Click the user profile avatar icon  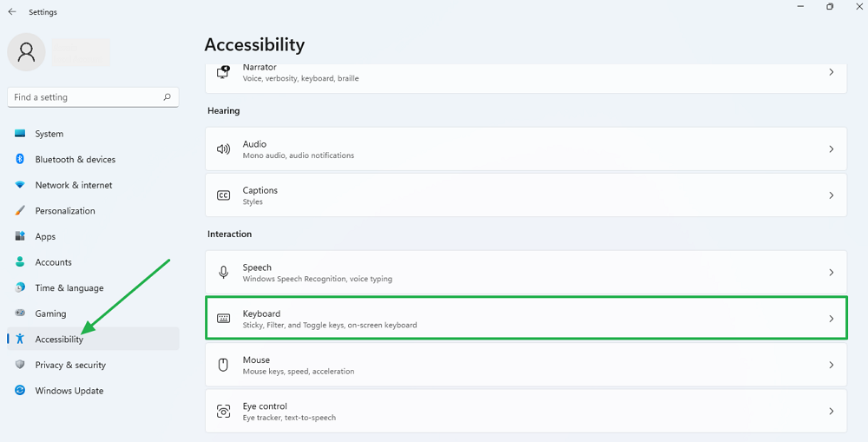26,52
